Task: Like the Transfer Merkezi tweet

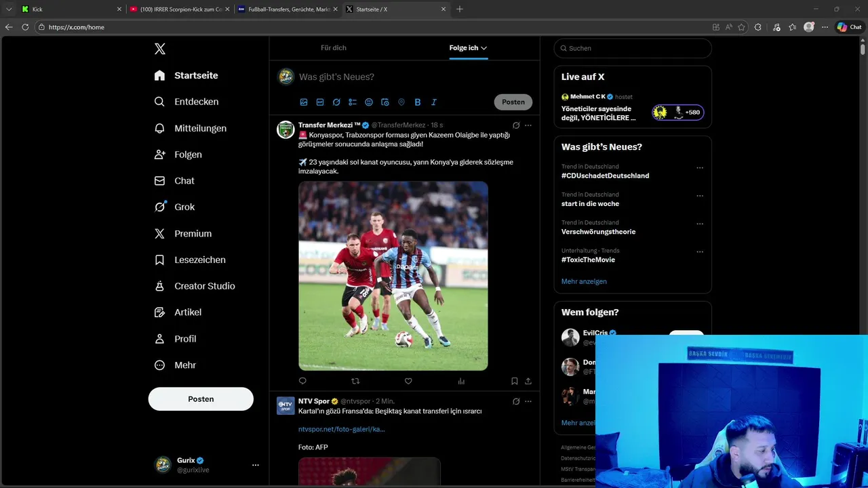Action: (408, 382)
